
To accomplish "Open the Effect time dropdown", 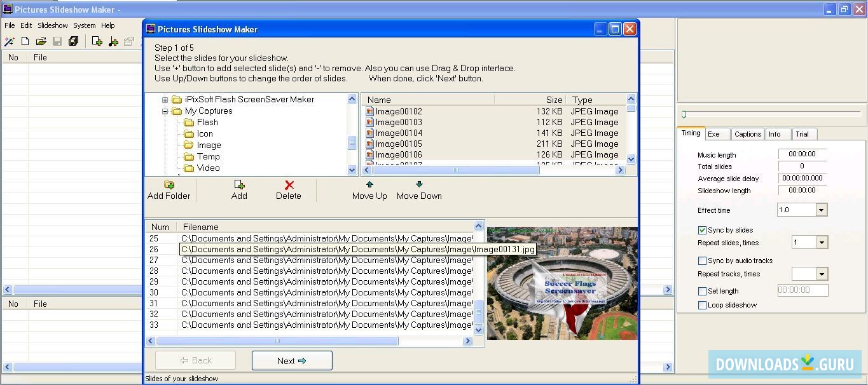I will point(822,210).
